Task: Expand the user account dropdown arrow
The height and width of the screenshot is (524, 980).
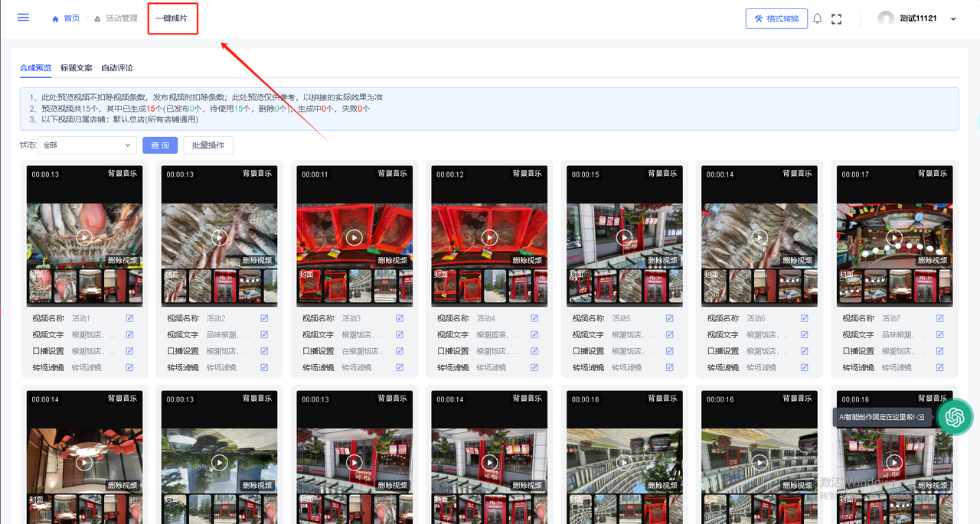Action: click(953, 19)
